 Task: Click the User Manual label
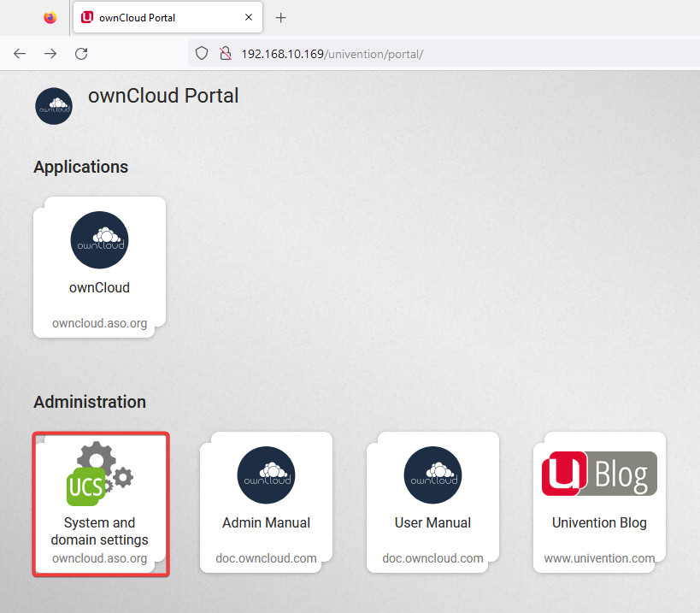tap(432, 522)
